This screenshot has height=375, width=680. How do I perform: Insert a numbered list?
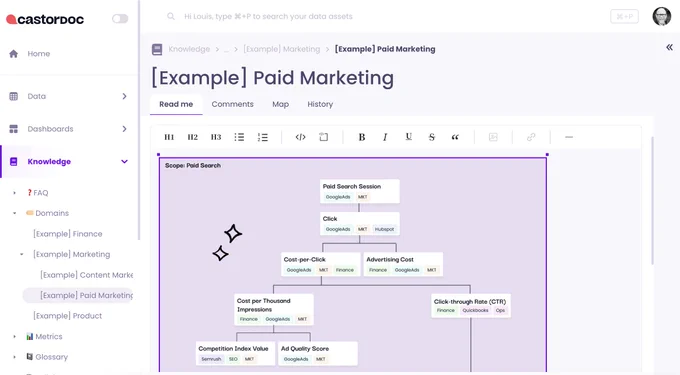coord(263,137)
